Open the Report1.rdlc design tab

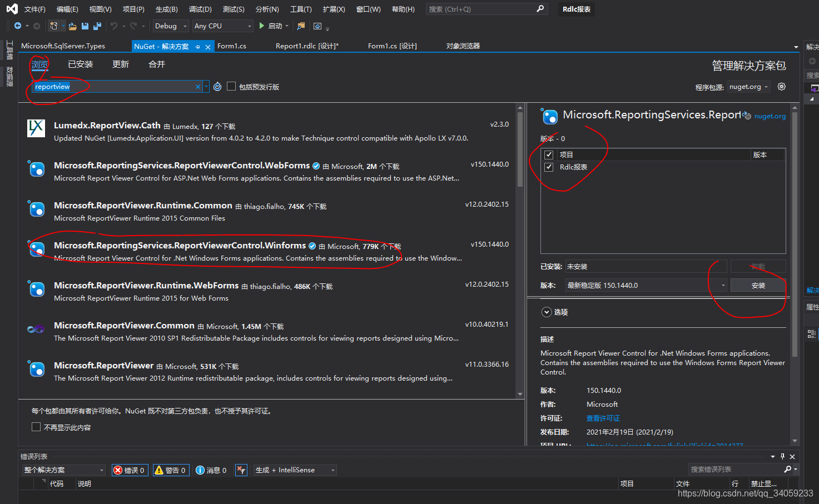tap(307, 46)
